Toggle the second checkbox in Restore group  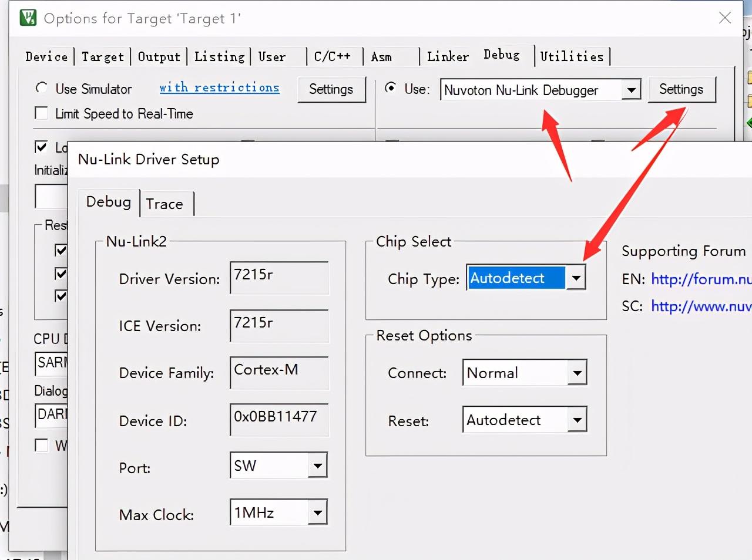point(61,274)
